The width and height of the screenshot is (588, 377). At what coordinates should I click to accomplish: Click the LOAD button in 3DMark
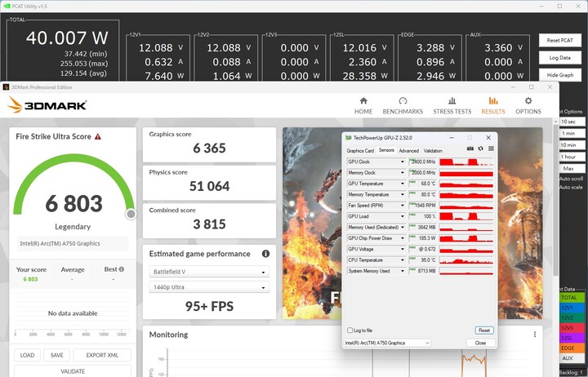click(x=27, y=355)
